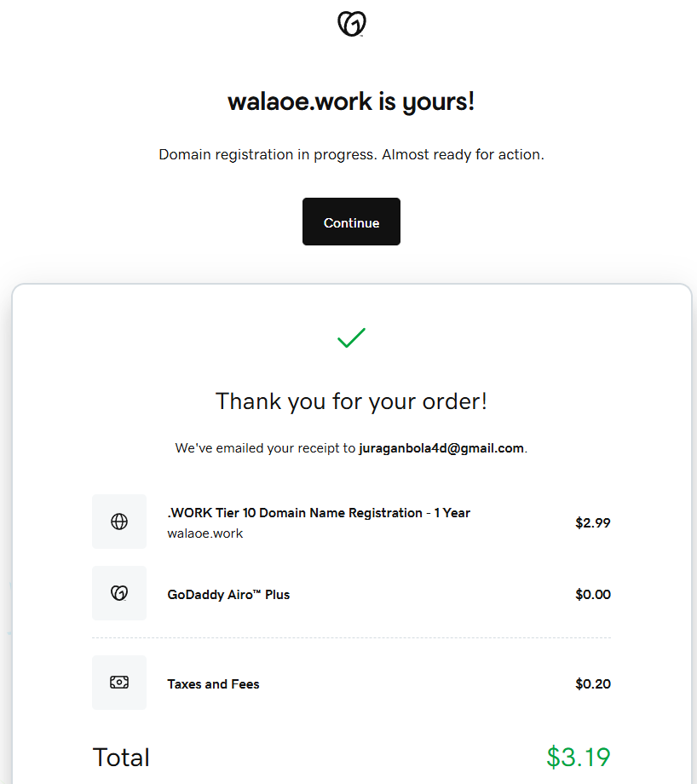Click the Total label
Viewport: 697px width, 784px height.
[121, 758]
